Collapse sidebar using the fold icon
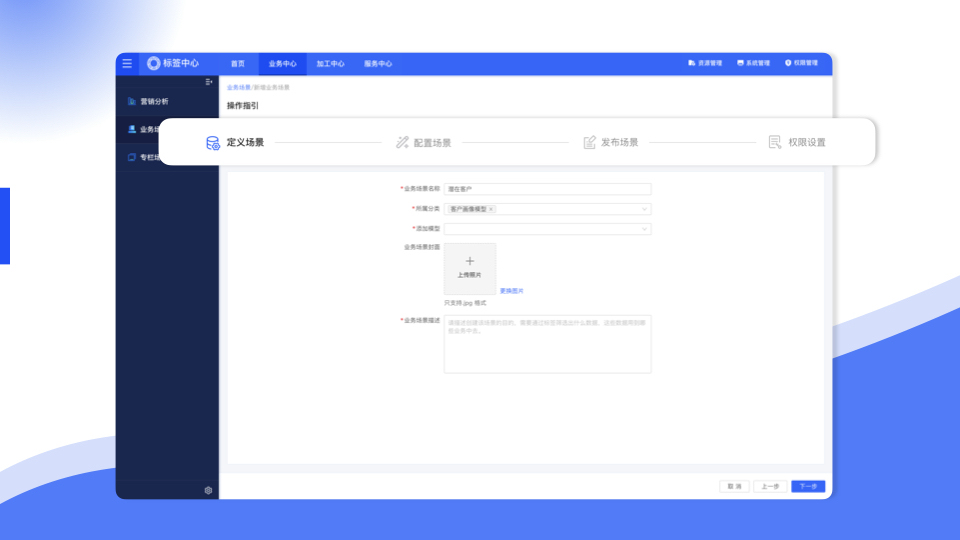Image resolution: width=960 pixels, height=540 pixels. pyautogui.click(x=209, y=82)
